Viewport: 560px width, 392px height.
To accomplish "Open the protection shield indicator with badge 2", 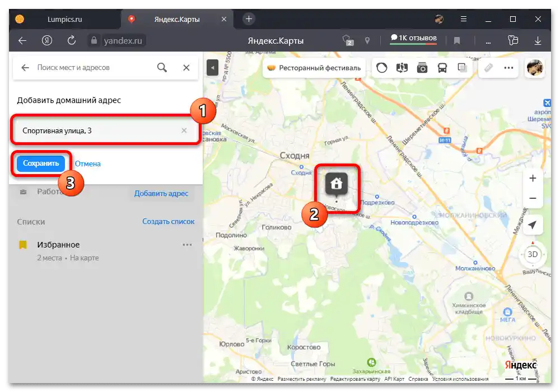I will coord(348,40).
